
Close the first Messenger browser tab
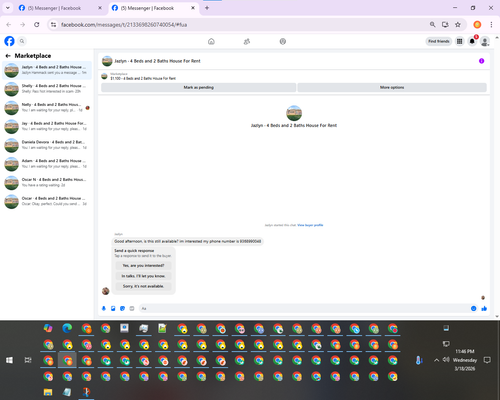tap(100, 8)
